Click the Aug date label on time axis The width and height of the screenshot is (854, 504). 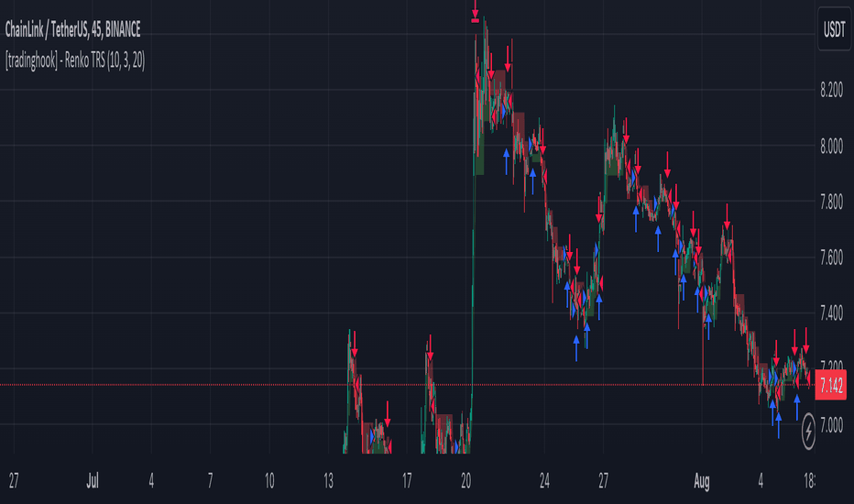point(702,481)
